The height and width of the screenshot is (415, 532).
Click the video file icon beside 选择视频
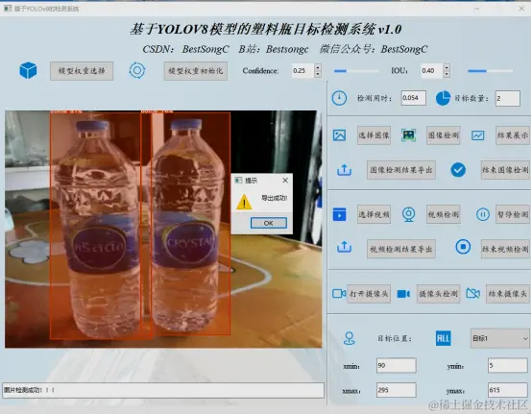pos(339,214)
